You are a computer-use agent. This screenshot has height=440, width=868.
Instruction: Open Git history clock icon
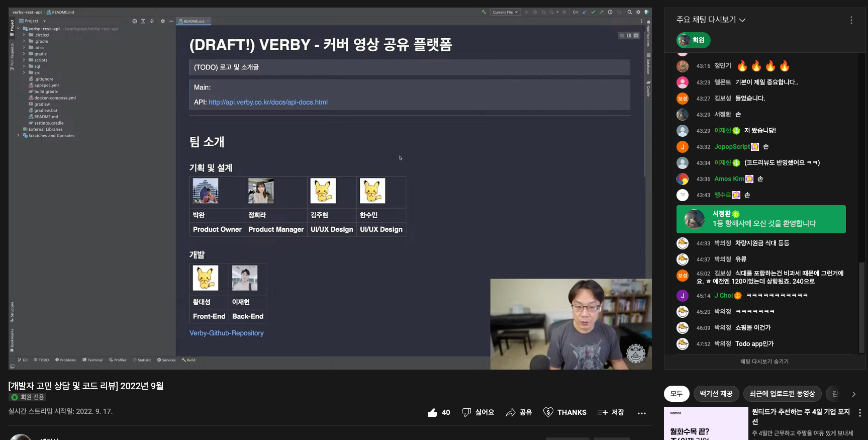click(x=610, y=12)
